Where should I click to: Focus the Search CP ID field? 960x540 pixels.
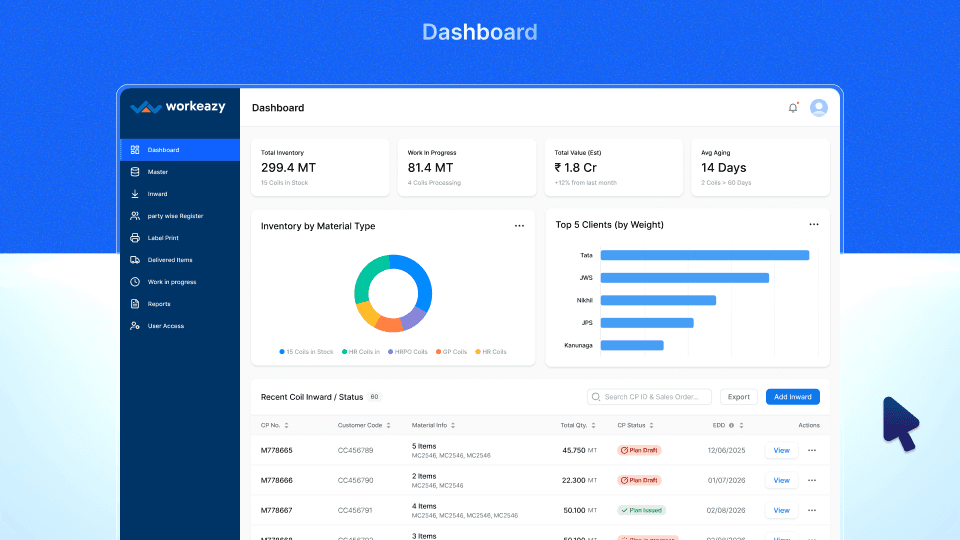(649, 397)
